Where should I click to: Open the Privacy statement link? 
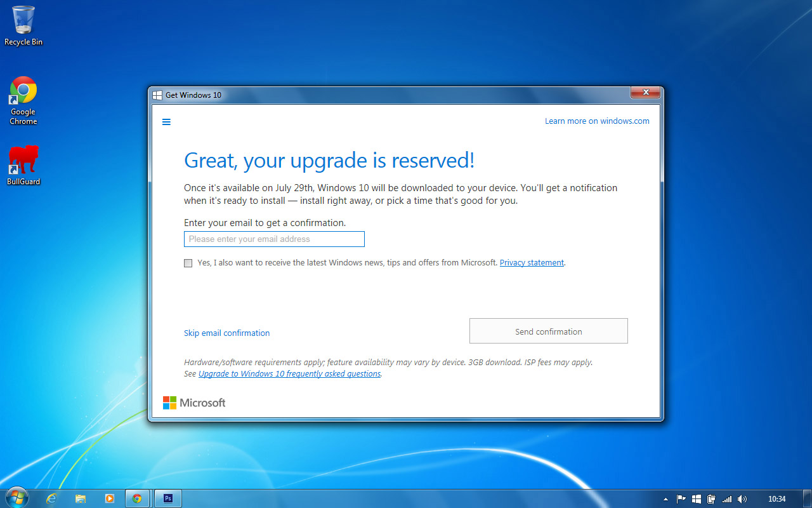pyautogui.click(x=532, y=263)
